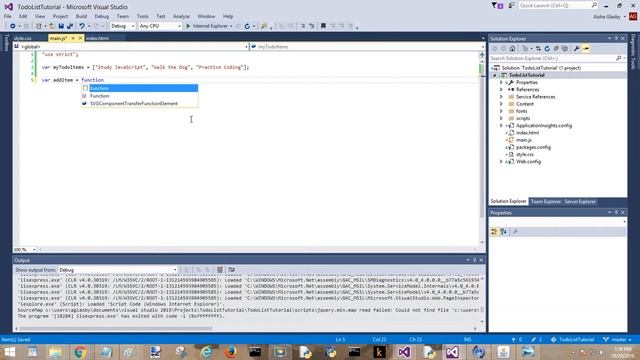Switch to index.html editor tab
The image size is (640, 360).
(x=97, y=38)
